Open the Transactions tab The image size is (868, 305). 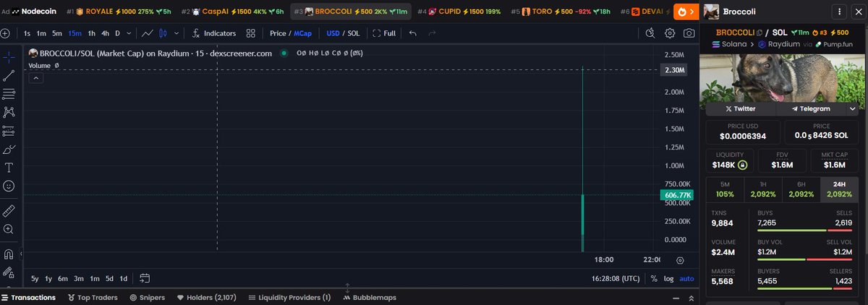(x=28, y=297)
